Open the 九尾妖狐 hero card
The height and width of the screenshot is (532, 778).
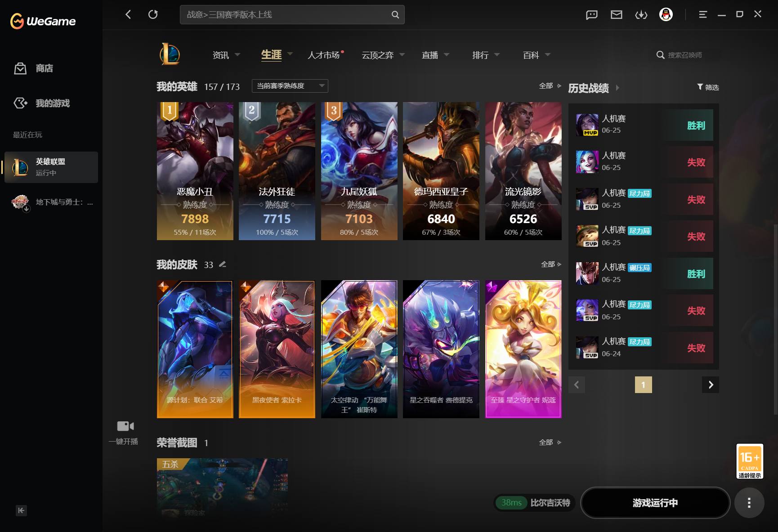[x=359, y=171]
